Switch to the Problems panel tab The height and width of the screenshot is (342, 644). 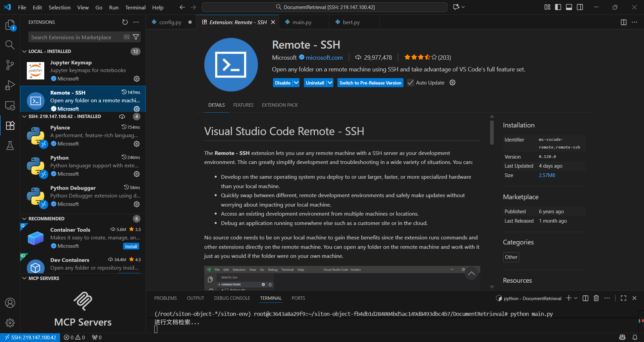pyautogui.click(x=165, y=298)
